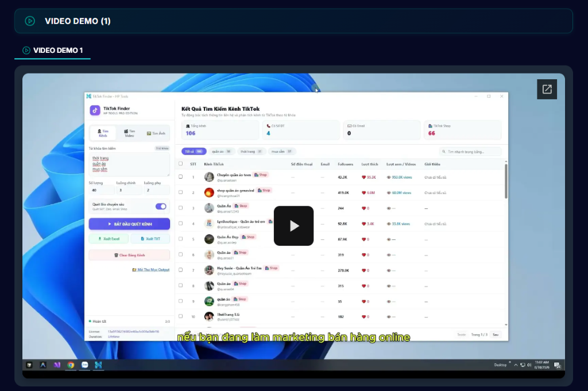
Task: Click the Kênh TikTok column header
Action: point(214,164)
